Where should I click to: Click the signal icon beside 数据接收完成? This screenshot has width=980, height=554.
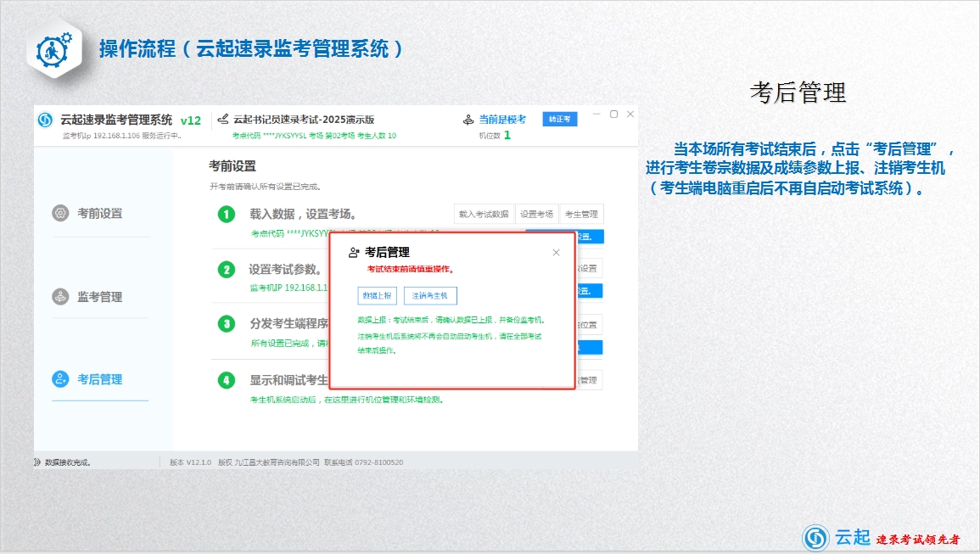[36, 462]
